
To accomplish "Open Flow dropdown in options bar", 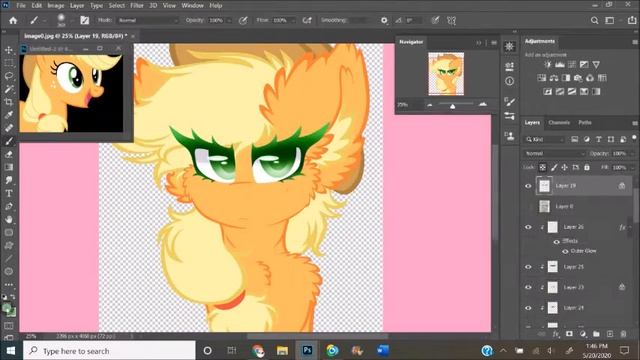I will pyautogui.click(x=293, y=20).
